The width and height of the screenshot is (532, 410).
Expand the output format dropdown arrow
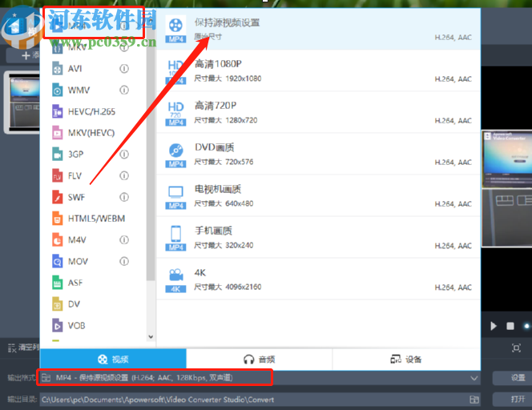(x=474, y=378)
